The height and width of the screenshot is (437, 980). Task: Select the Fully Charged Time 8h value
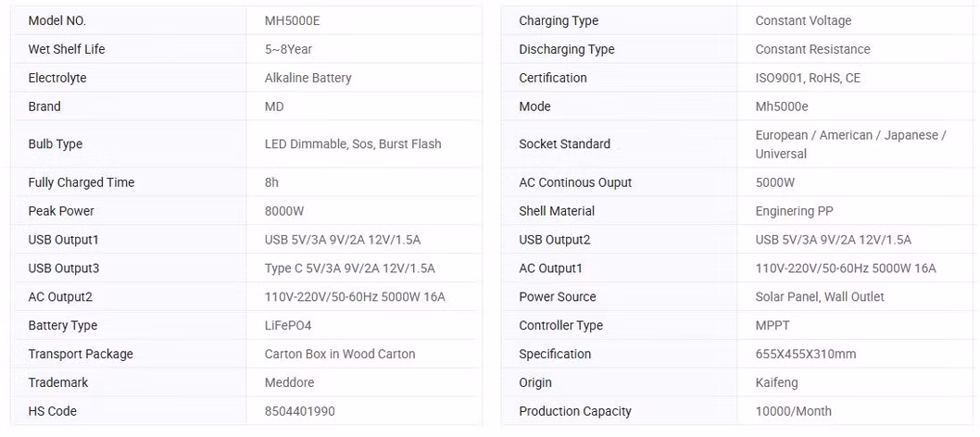pyautogui.click(x=272, y=183)
